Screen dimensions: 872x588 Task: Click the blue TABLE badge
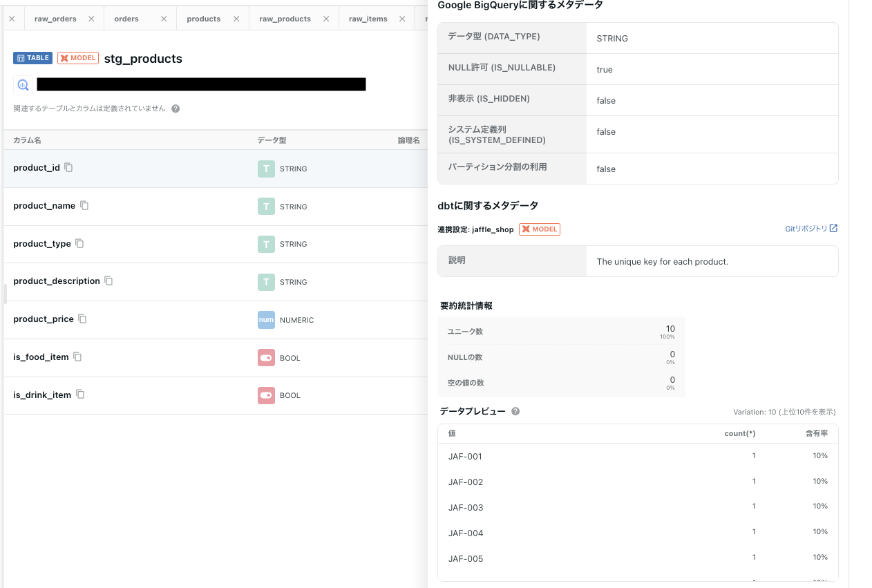32,58
